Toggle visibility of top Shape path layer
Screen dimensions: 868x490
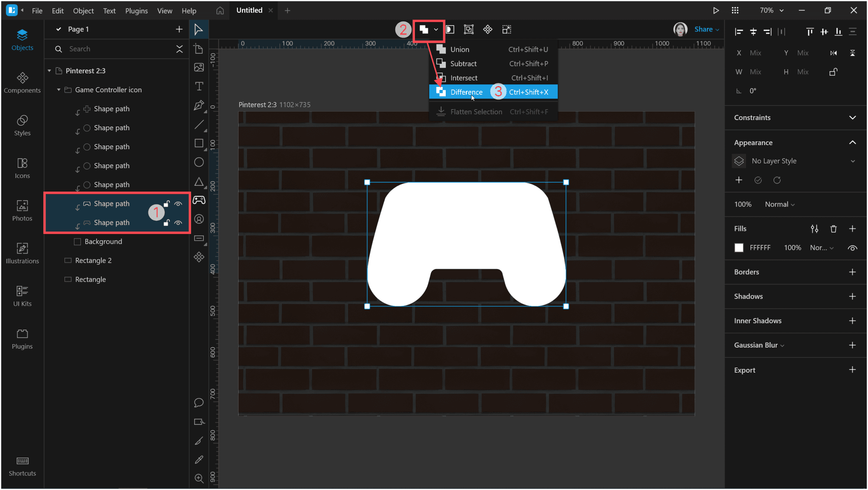(x=179, y=203)
